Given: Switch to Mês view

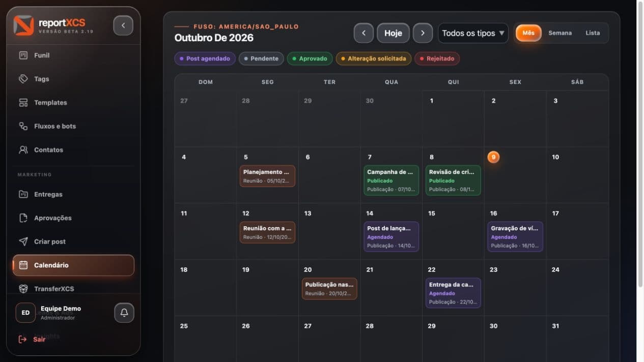Looking at the screenshot, I should click(x=528, y=33).
